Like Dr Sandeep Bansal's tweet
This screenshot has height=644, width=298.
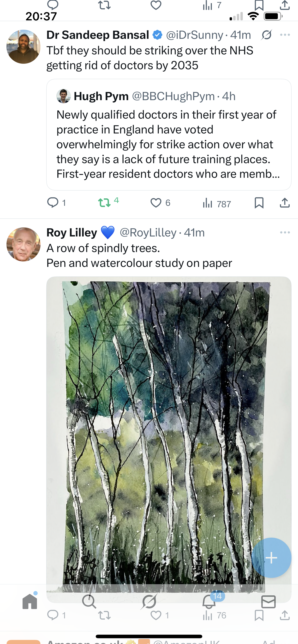(x=156, y=203)
